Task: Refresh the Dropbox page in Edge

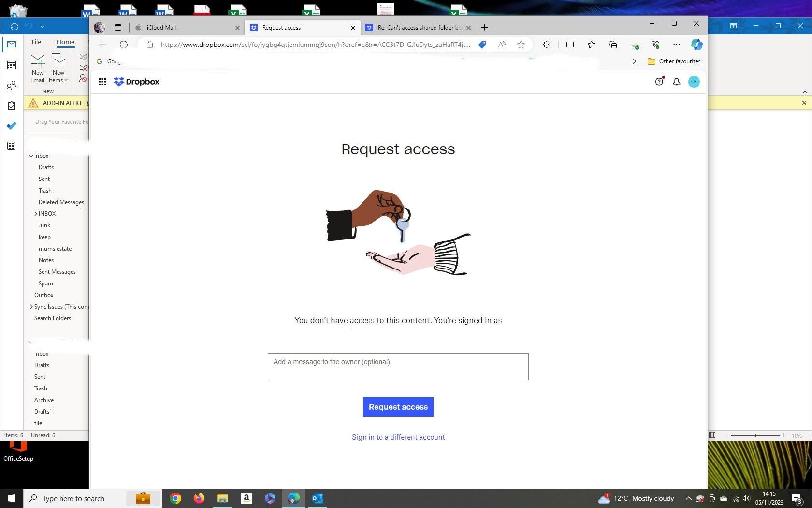Action: 124,45
